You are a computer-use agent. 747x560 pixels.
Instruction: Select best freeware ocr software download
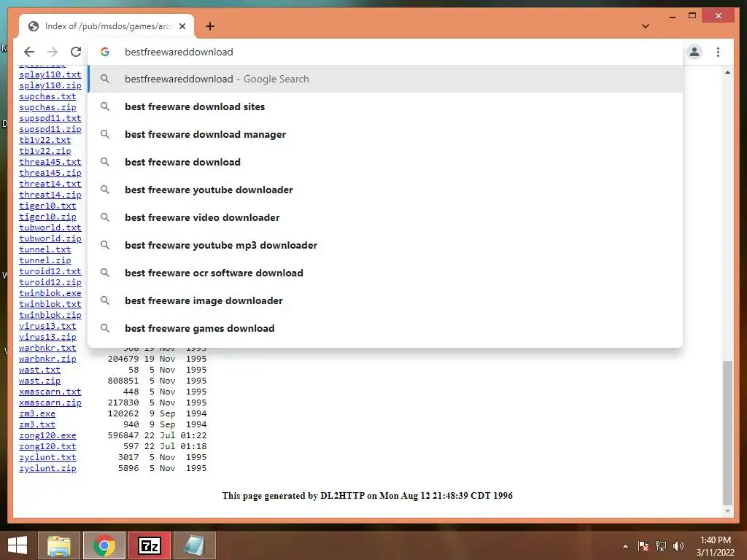(x=385, y=273)
